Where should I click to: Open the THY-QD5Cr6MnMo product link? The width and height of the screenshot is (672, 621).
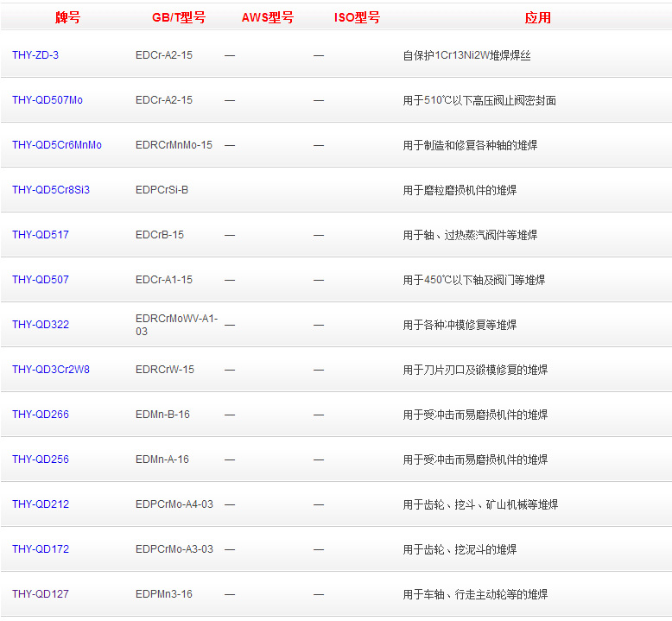(56, 145)
